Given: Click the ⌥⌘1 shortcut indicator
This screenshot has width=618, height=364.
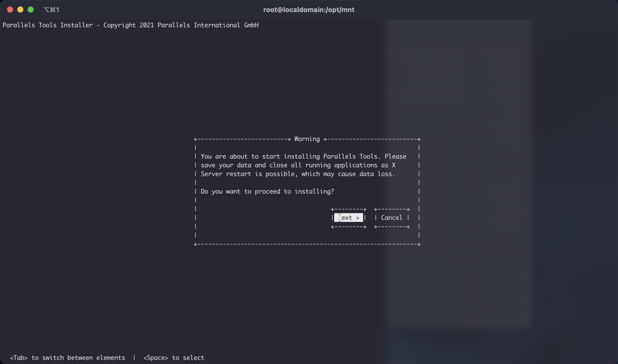Looking at the screenshot, I should coord(51,10).
